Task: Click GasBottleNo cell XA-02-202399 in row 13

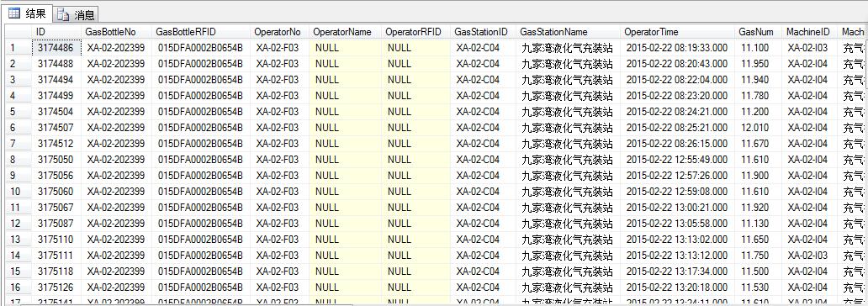Action: coord(116,240)
